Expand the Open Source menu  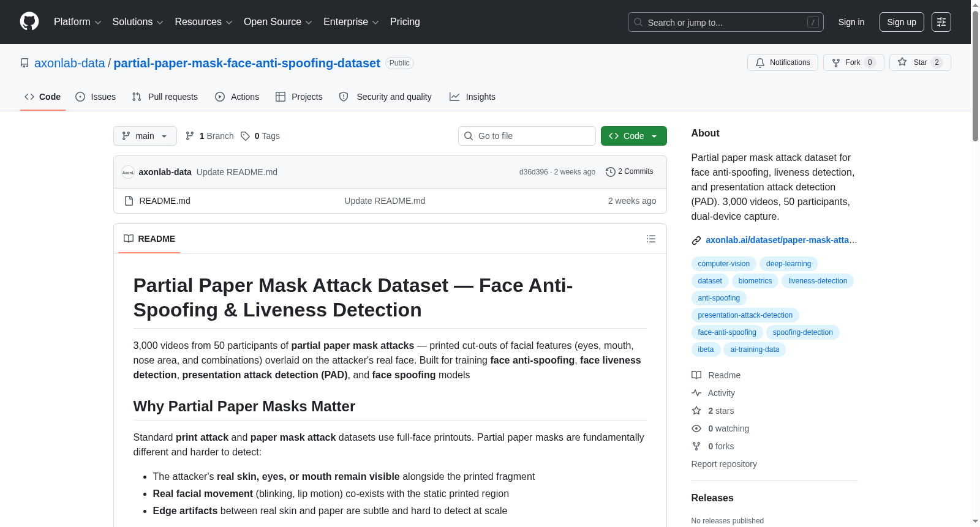click(278, 22)
